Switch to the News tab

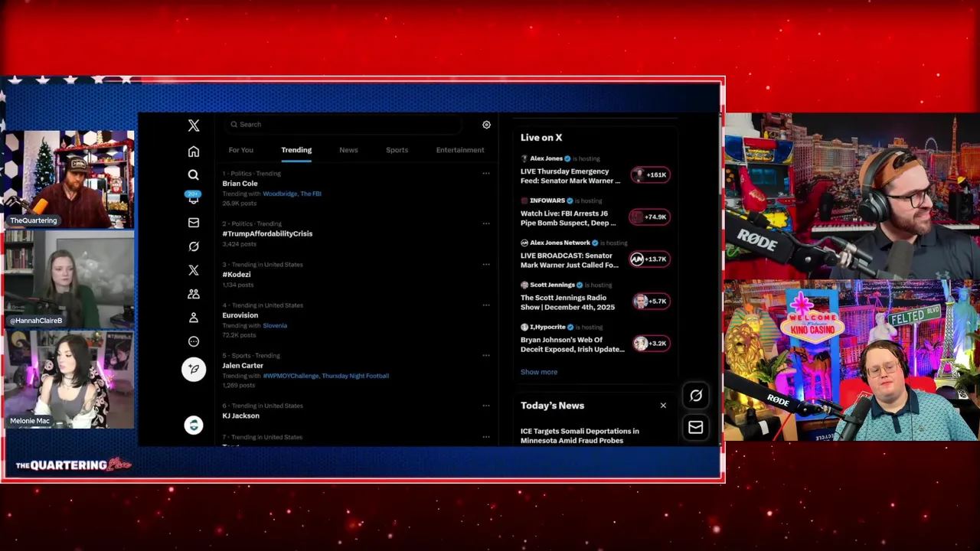348,150
